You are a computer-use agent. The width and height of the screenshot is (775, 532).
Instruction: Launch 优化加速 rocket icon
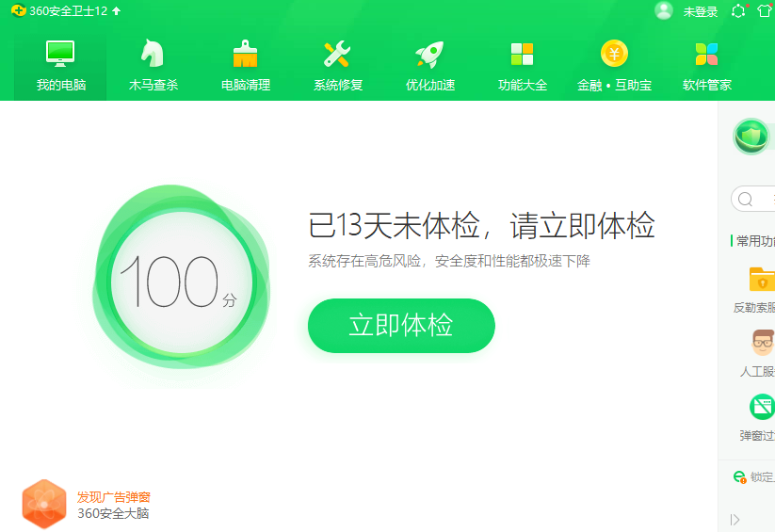coord(429,55)
